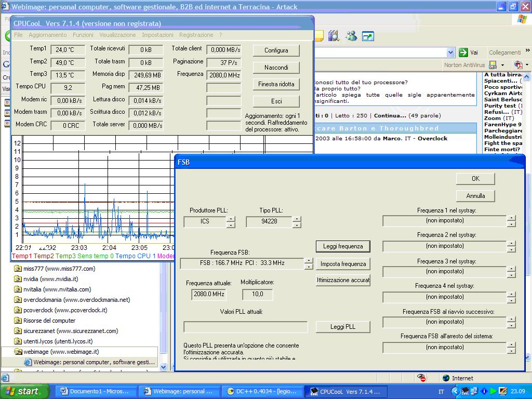Viewport: 532px width, 399px height.
Task: Click the IE research (books and magnifier) toolbar icon
Action: click(334, 36)
